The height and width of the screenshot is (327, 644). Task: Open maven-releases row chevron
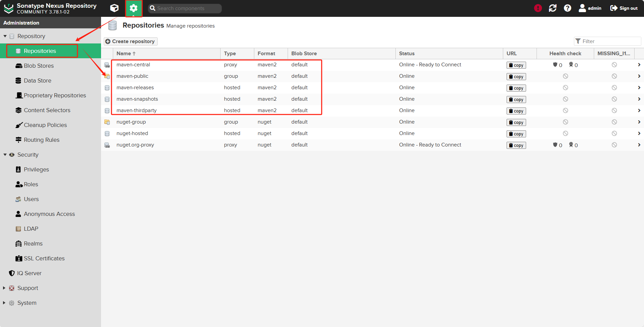(639, 88)
